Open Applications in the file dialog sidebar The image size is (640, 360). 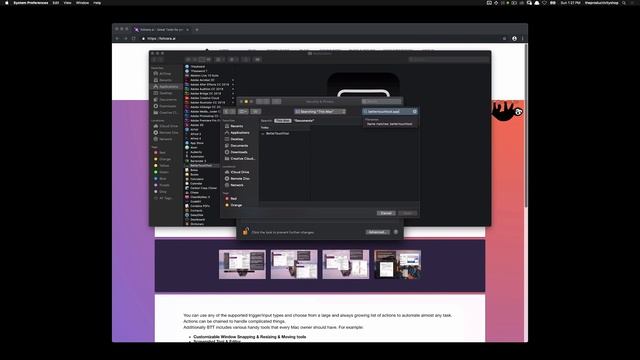[x=240, y=133]
